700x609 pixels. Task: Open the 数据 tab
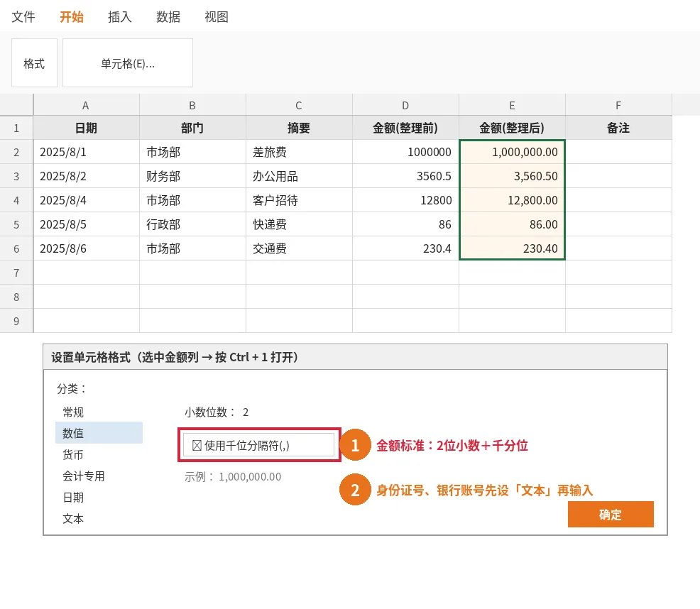(168, 17)
